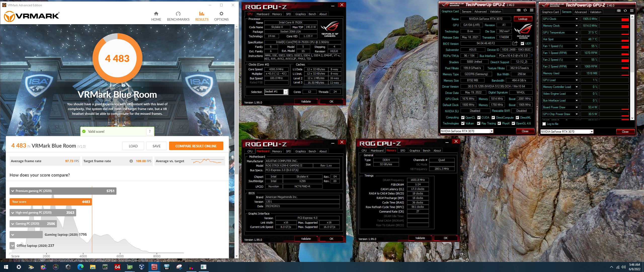Screen dimensions: 644x272
Task: Take a screenshot in the GPU-Z Graphics Card window
Action: [518, 10]
